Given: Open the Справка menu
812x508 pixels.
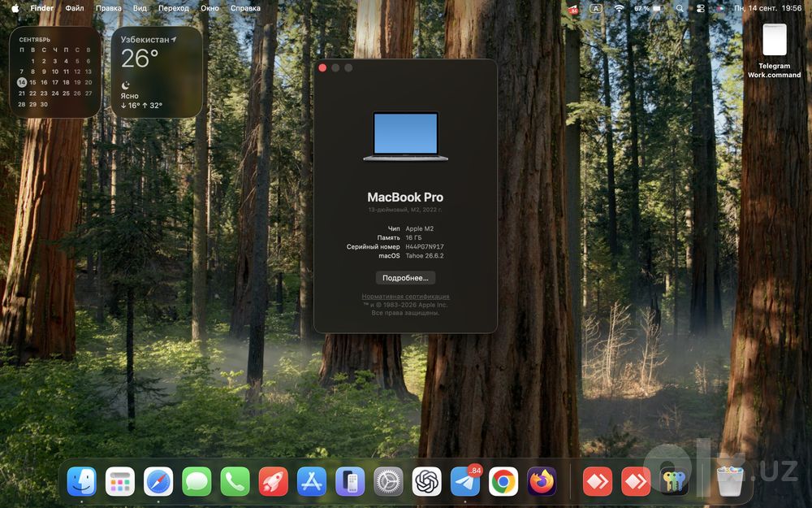Looking at the screenshot, I should coord(245,8).
